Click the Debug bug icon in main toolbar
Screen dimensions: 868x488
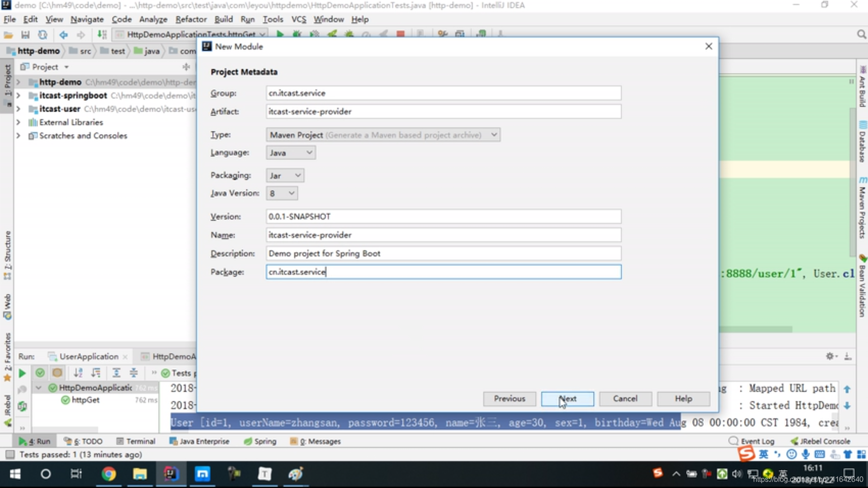pos(297,34)
